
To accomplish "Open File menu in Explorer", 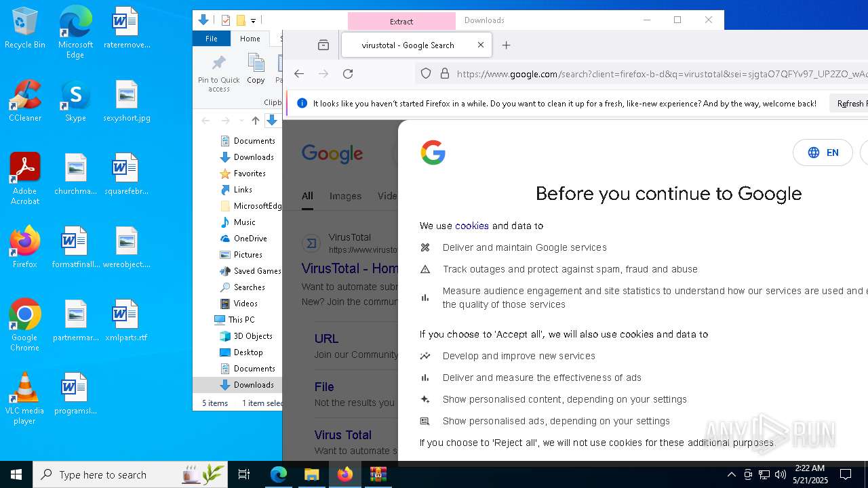I will tap(212, 39).
